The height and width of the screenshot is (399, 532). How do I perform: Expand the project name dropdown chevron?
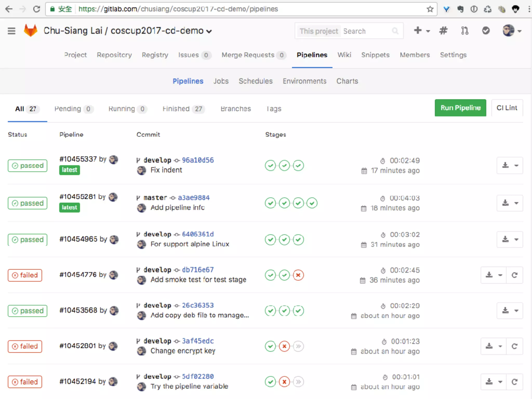(209, 31)
